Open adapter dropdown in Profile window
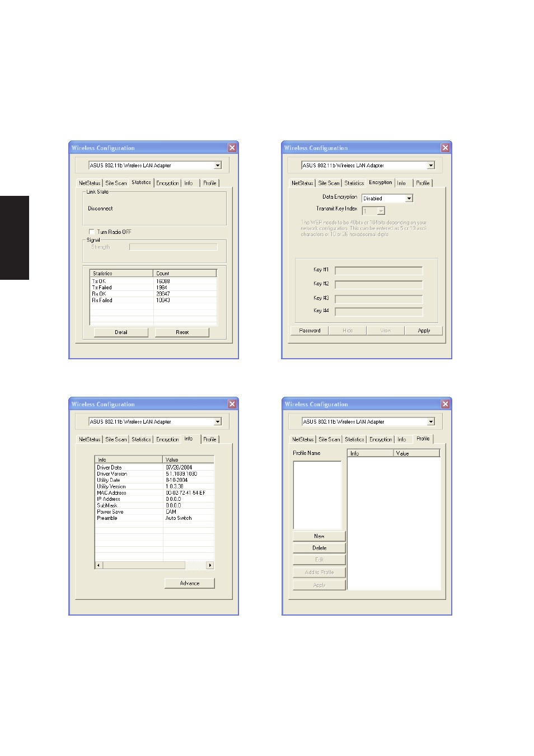Screen dimensions: 534x756 click(x=431, y=422)
